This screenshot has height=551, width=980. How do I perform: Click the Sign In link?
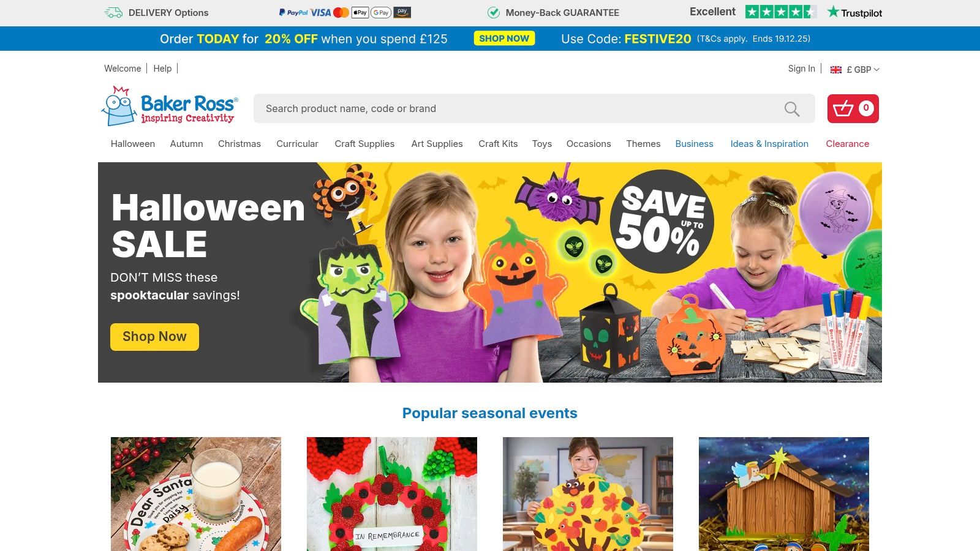[801, 69]
